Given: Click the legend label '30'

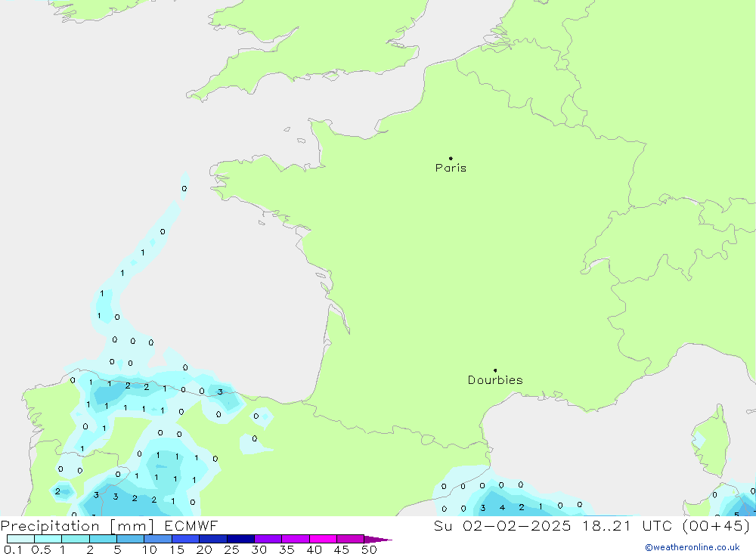Looking at the screenshot, I should pos(259,549).
